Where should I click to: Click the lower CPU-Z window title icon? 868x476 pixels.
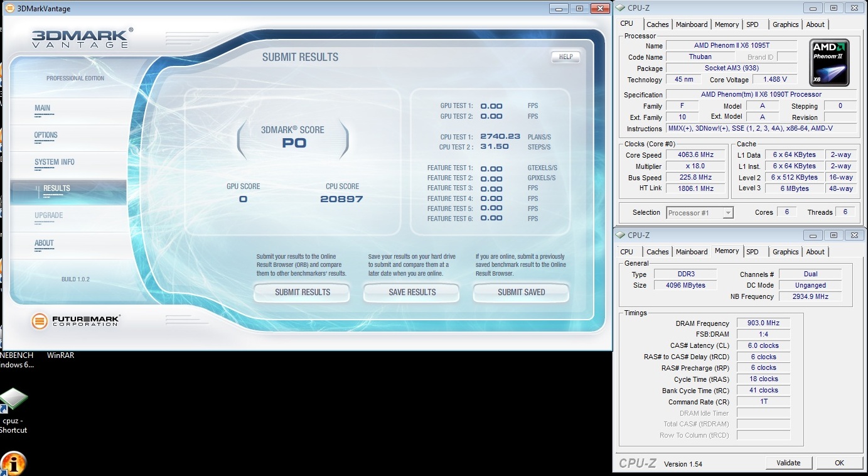(x=620, y=235)
